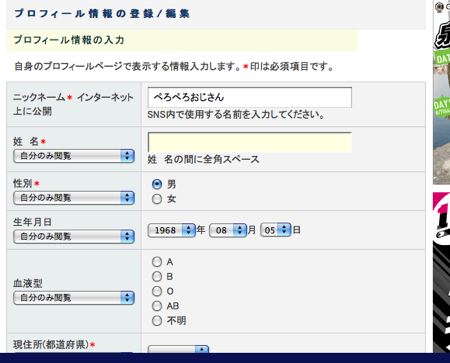
Task: Open visibility dropdown under 性別
Action: point(74,198)
